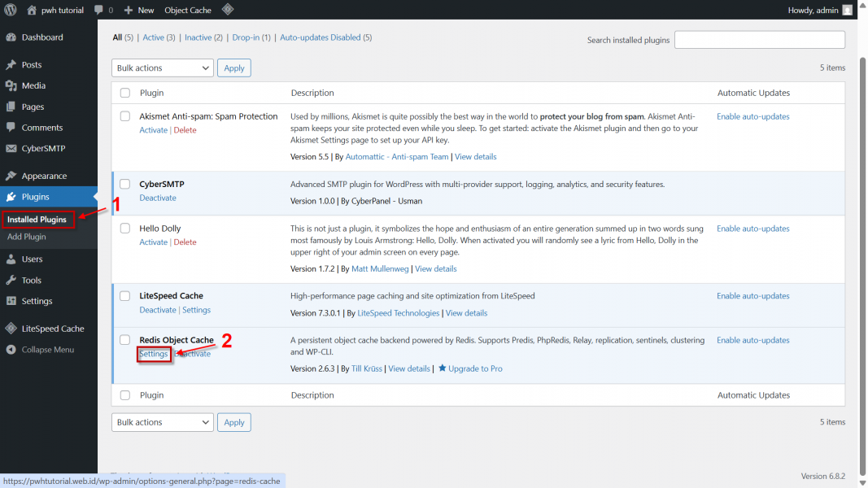Click Upgrade to Pro link
This screenshot has width=868, height=488.
[476, 368]
